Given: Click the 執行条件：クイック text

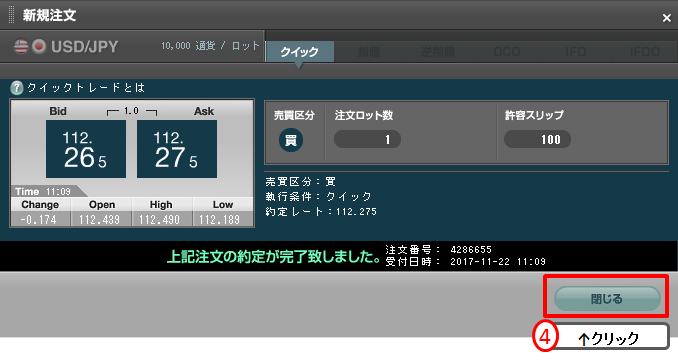Looking at the screenshot, I should (x=319, y=196).
